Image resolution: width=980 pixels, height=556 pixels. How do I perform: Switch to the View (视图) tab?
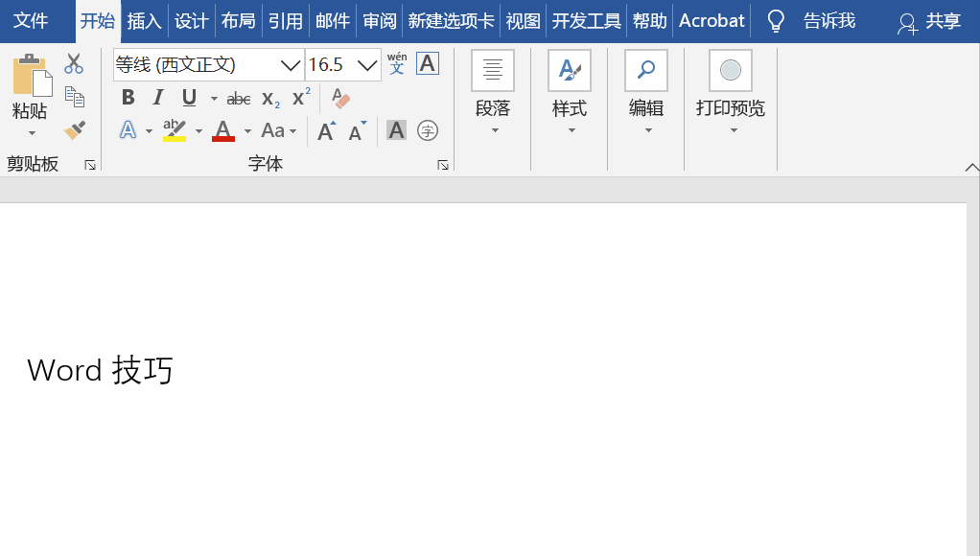pyautogui.click(x=523, y=21)
